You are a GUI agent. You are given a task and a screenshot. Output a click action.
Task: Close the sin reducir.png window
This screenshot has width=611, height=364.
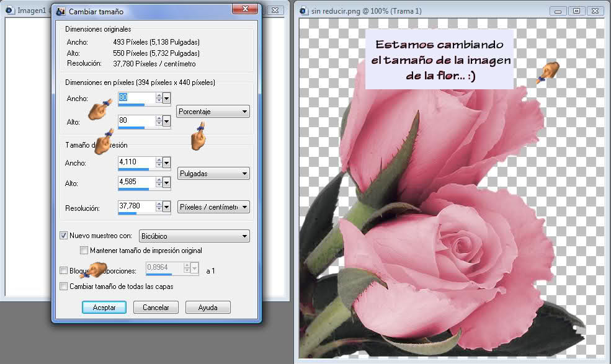pos(595,11)
